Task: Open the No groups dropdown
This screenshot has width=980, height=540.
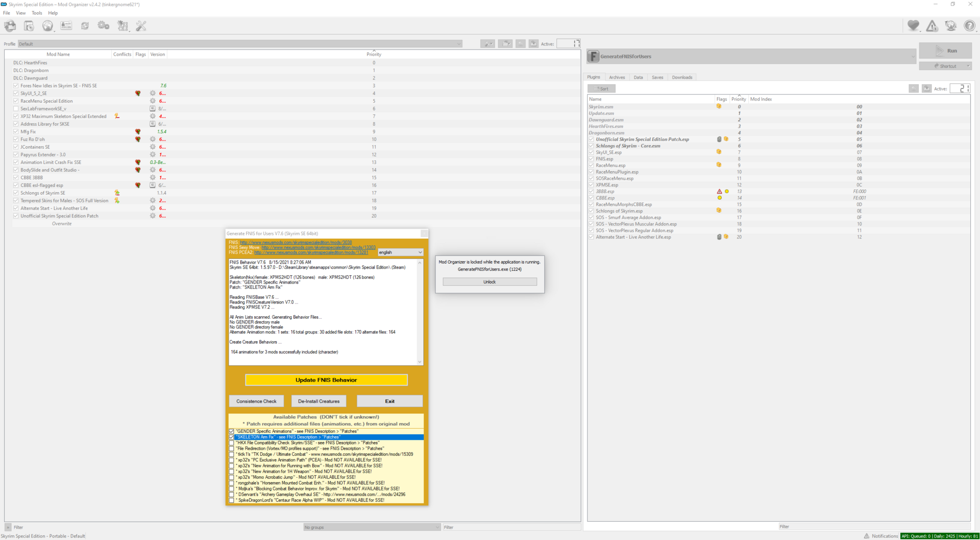Action: [x=372, y=527]
